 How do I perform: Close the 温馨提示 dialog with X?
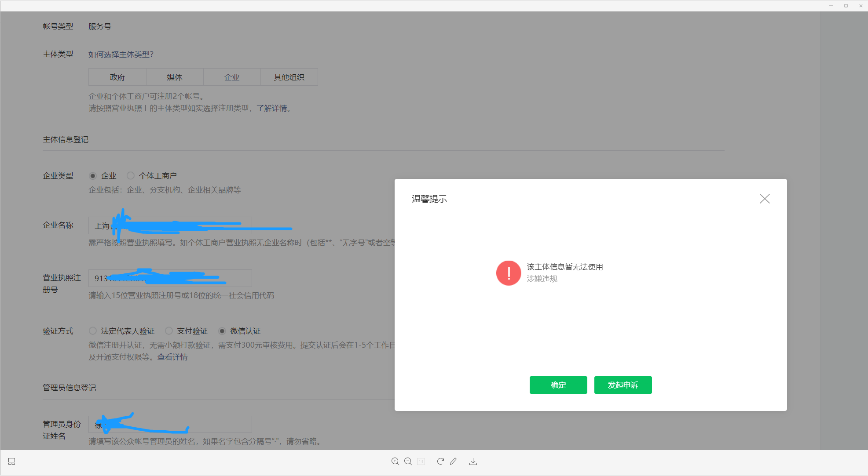click(x=765, y=199)
